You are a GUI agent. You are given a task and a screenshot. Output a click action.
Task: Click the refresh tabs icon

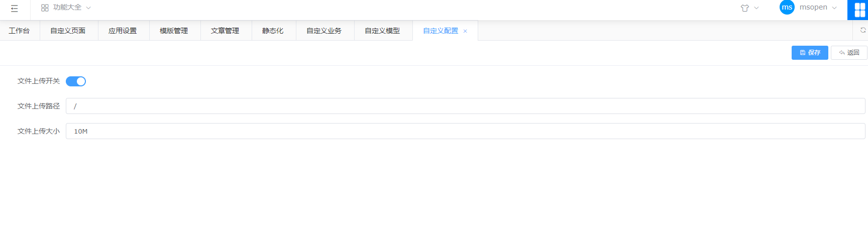pos(862,30)
